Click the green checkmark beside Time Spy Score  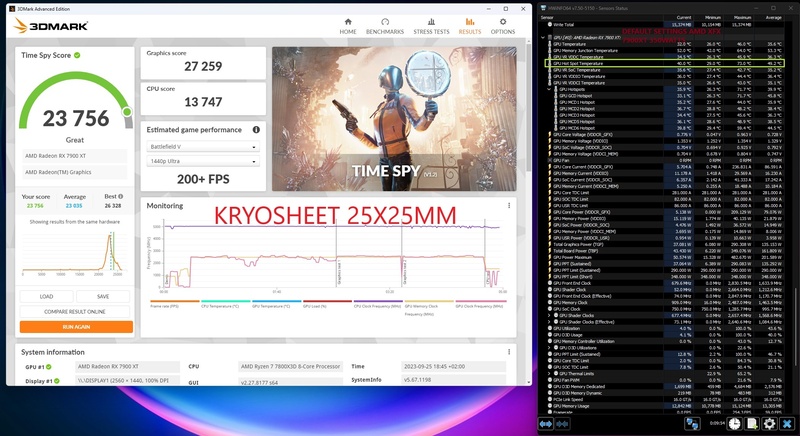(77, 55)
